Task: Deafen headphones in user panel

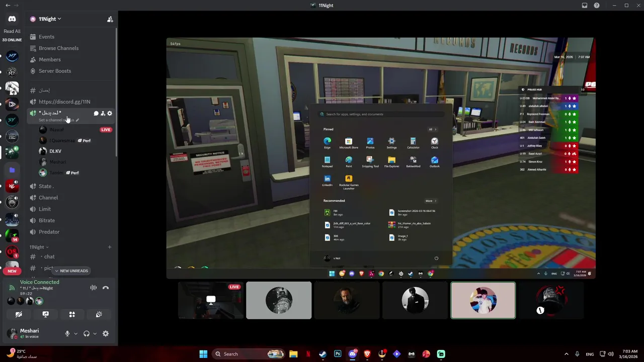Action: [87, 333]
